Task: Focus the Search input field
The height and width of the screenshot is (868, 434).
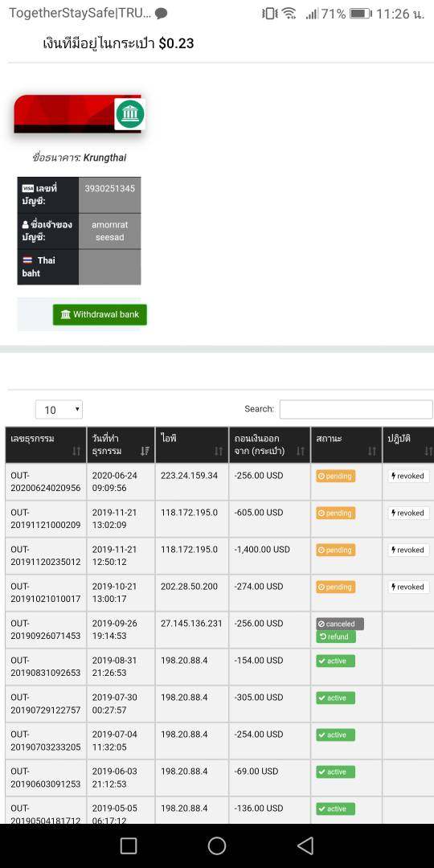Action: (x=356, y=409)
